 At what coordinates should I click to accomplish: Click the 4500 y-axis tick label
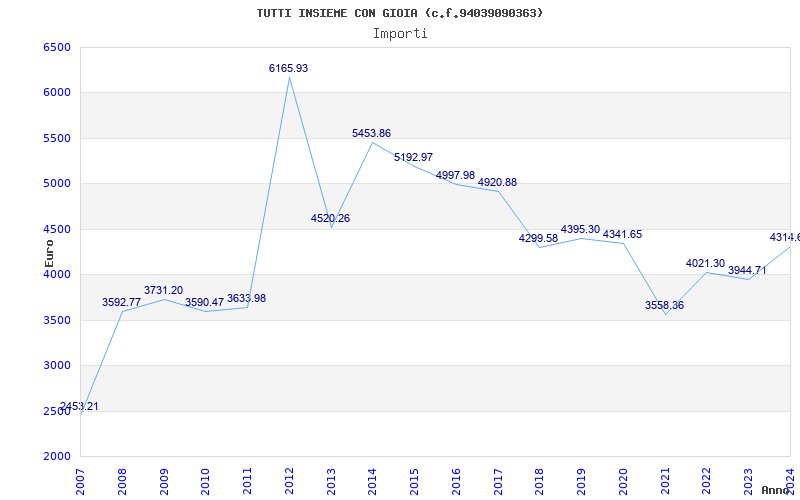click(x=57, y=230)
